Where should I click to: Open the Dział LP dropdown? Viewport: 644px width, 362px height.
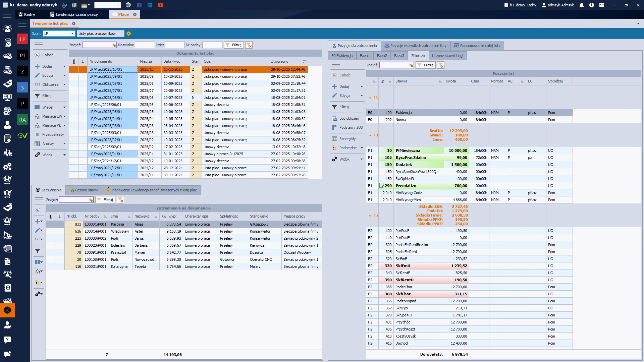pyautogui.click(x=72, y=34)
